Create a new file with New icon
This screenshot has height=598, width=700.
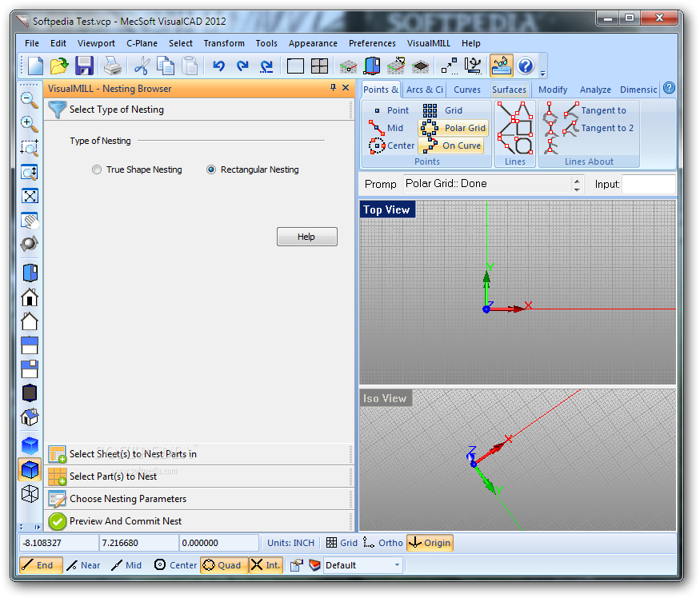(35, 66)
